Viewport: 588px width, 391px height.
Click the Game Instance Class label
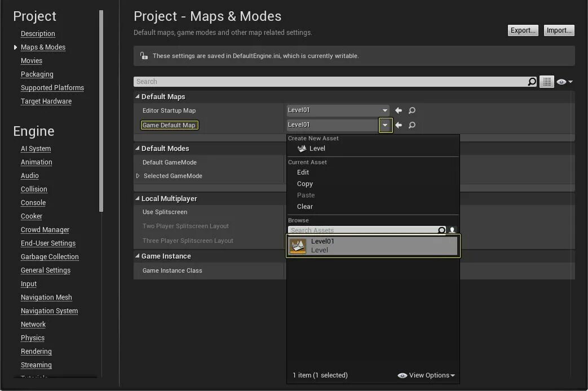173,270
